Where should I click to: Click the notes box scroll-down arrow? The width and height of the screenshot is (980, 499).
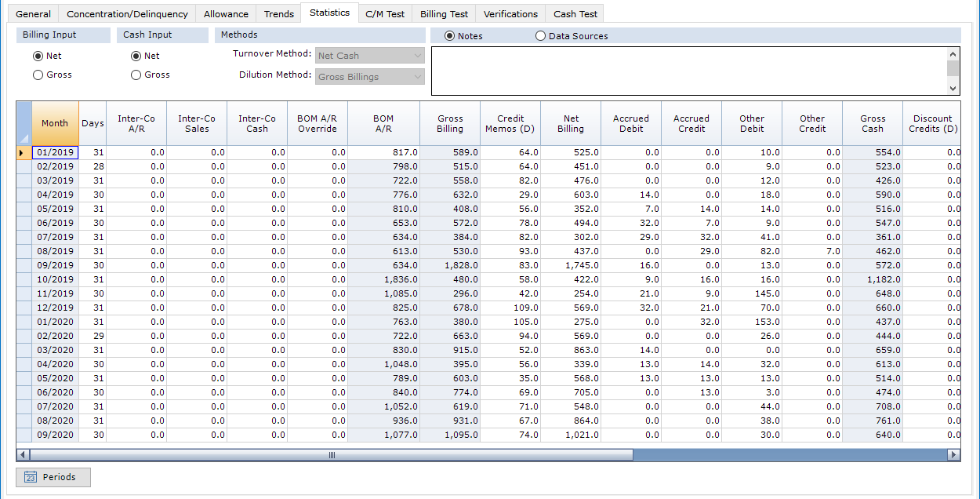coord(953,89)
